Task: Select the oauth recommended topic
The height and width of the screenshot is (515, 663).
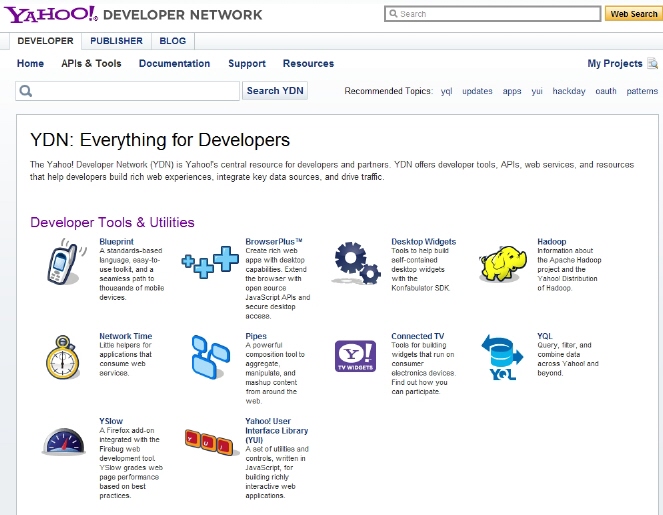Action: click(x=606, y=91)
